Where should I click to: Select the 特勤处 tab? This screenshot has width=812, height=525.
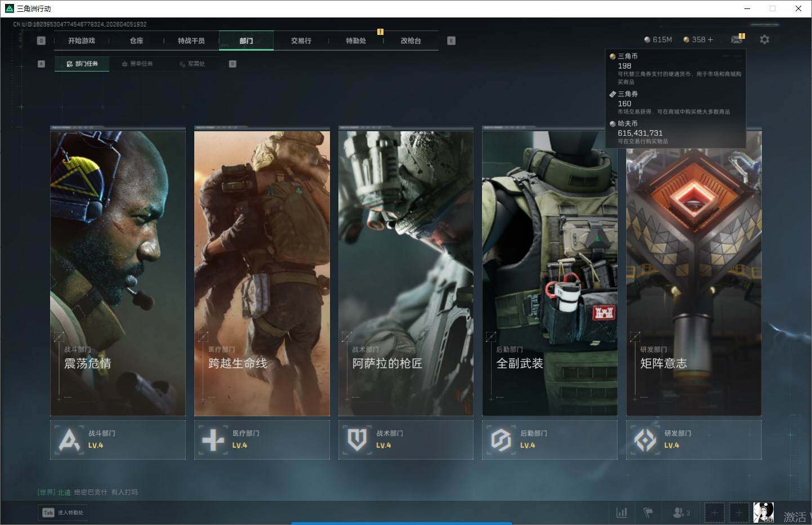point(356,41)
